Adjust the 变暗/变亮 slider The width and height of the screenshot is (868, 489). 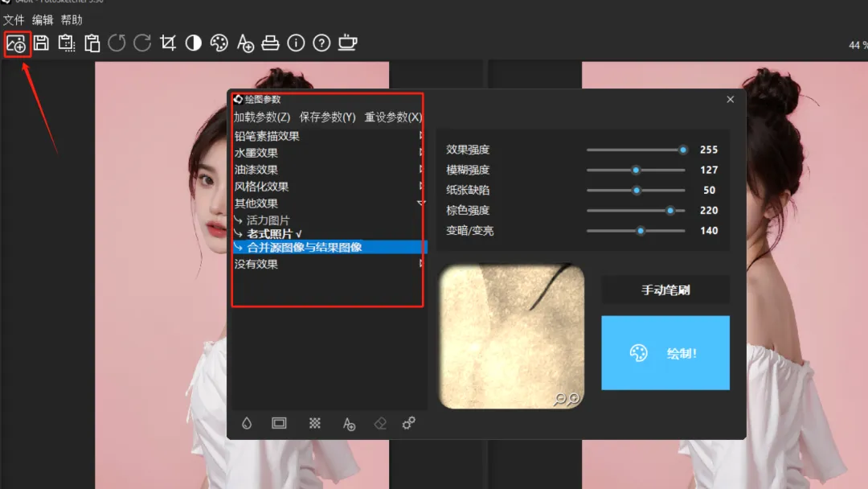click(636, 230)
